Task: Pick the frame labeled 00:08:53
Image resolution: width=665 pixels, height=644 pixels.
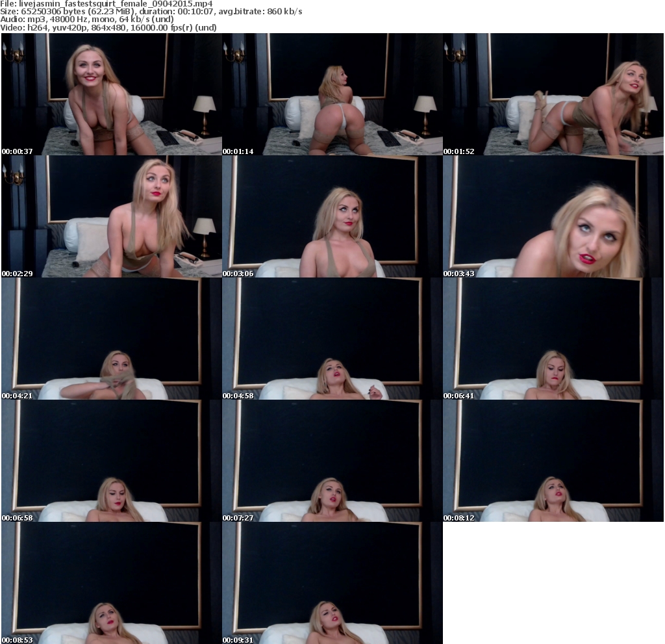Action: click(x=112, y=584)
